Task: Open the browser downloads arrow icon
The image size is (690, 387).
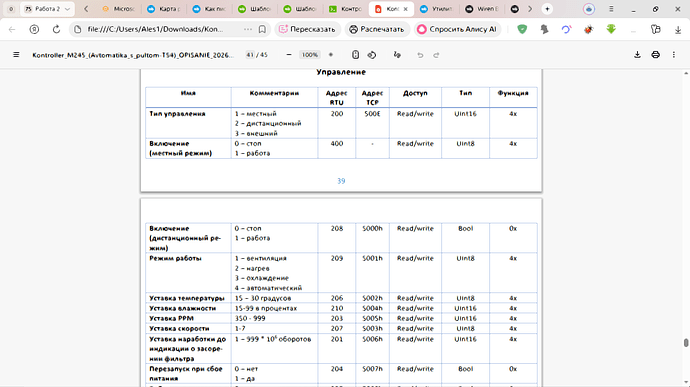Action: (x=678, y=29)
